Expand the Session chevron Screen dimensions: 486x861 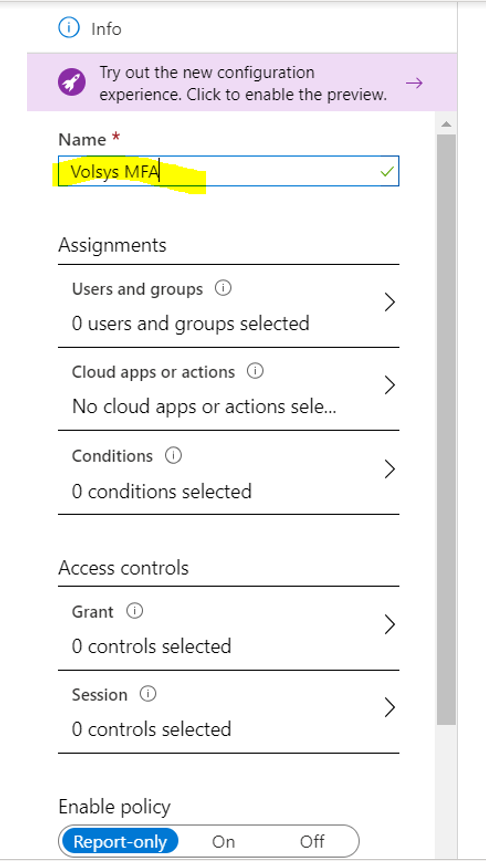pos(389,707)
